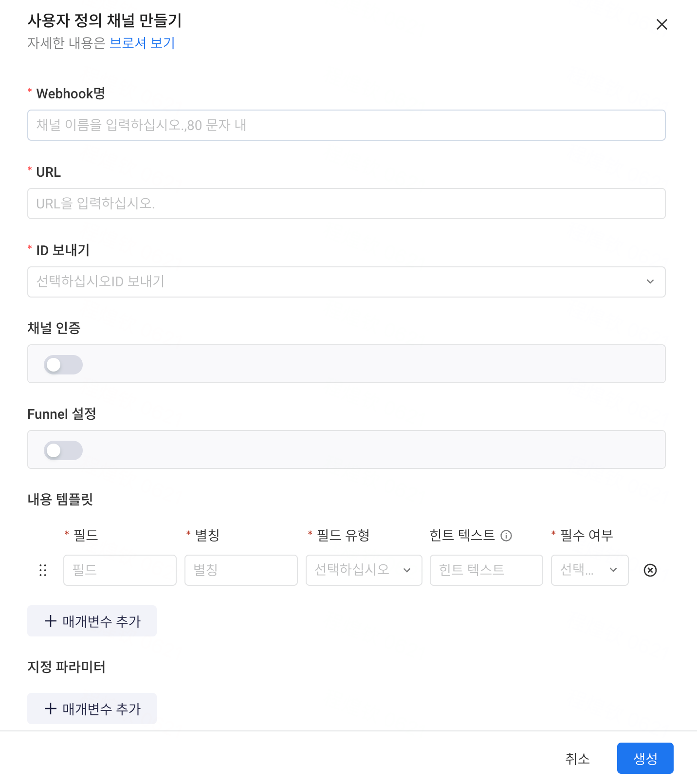Toggle the 채널 인증 switch
This screenshot has width=697, height=784.
tap(63, 365)
